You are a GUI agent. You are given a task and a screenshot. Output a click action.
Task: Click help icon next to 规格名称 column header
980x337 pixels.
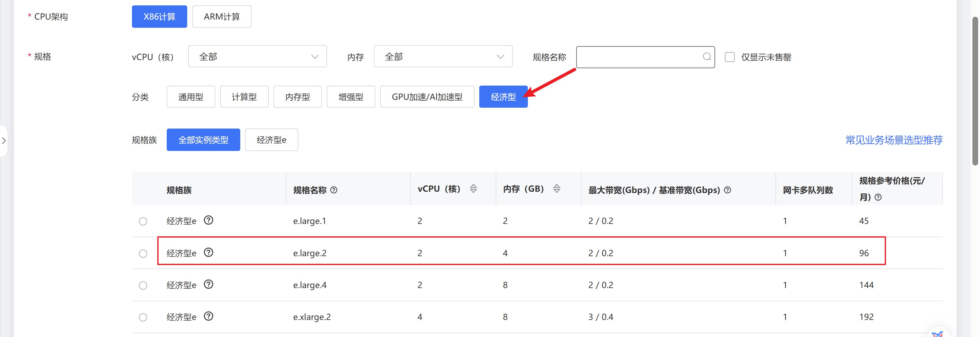pyautogui.click(x=334, y=190)
